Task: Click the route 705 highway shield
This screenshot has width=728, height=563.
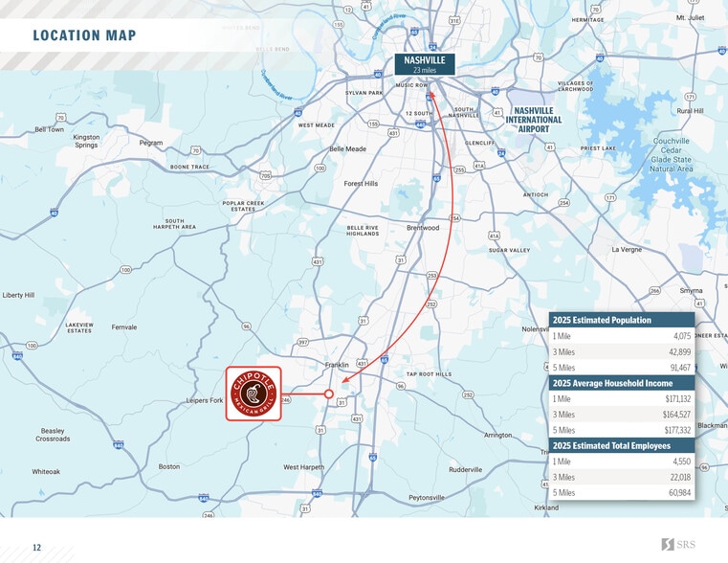Action: (x=265, y=176)
